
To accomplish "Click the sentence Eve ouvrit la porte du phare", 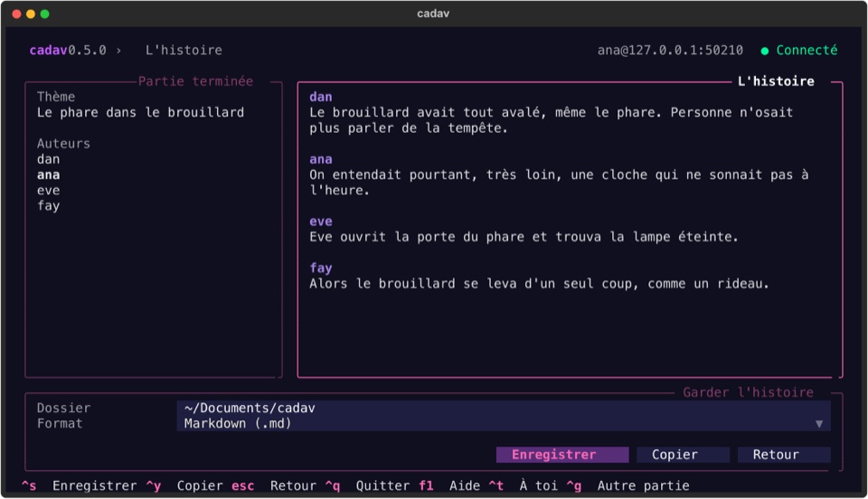I will (524, 237).
